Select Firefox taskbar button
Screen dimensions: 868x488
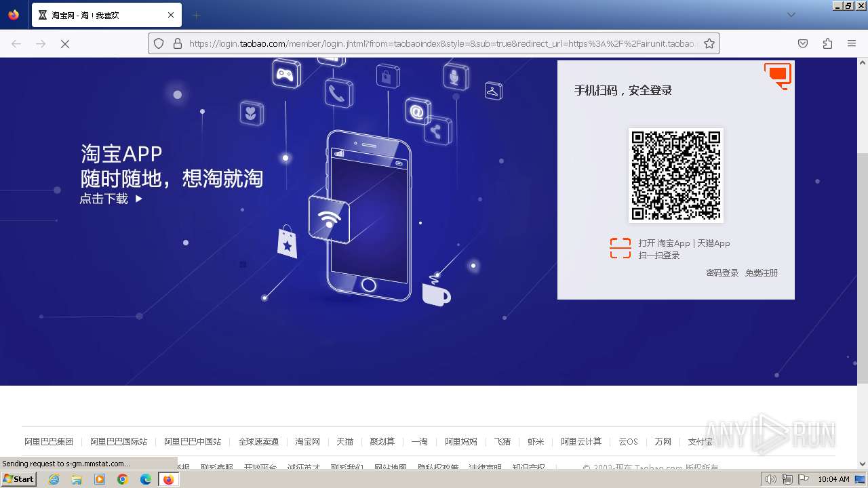(x=169, y=479)
